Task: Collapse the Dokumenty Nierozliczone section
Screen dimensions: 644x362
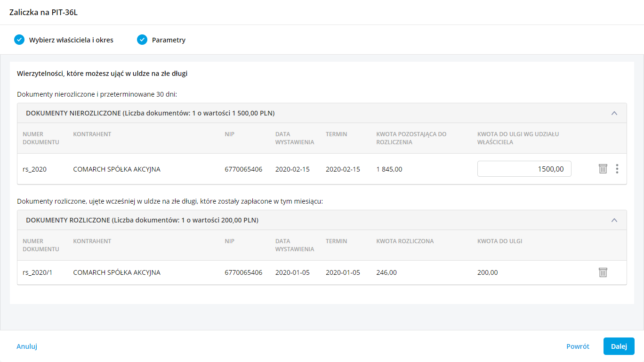Action: pos(614,113)
